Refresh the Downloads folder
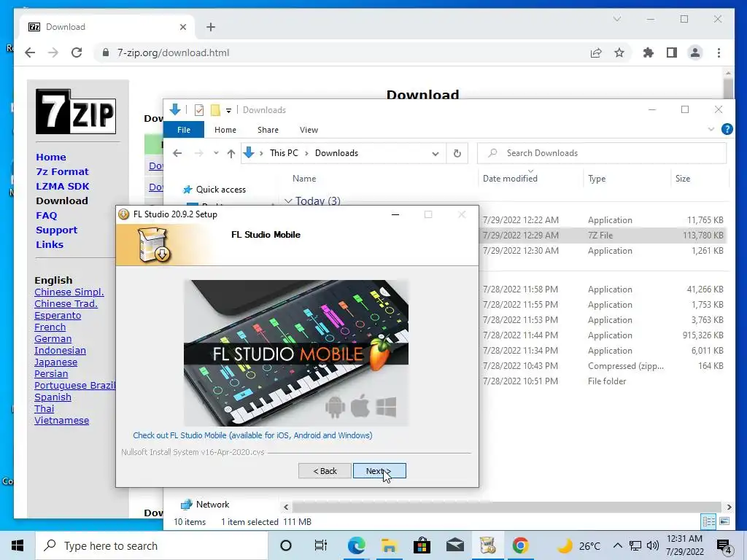The image size is (747, 560). point(457,153)
